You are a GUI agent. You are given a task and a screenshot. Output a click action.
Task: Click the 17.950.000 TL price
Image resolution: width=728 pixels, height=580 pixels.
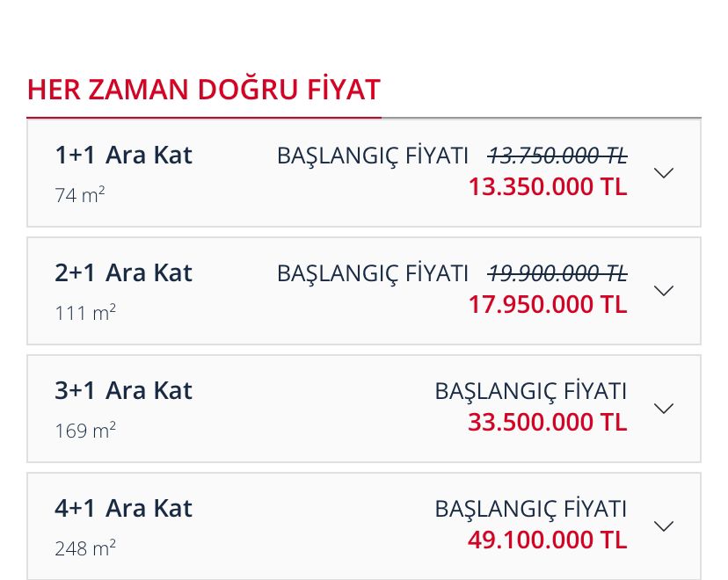click(x=547, y=305)
